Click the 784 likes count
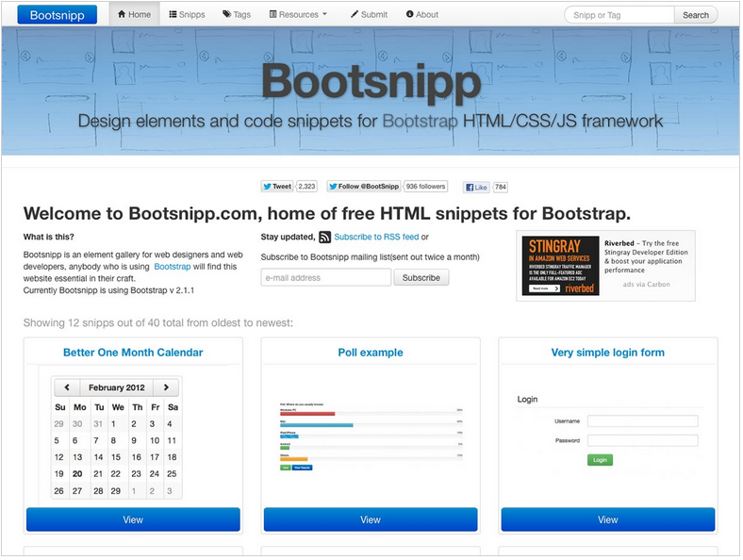743x560 pixels. click(501, 188)
